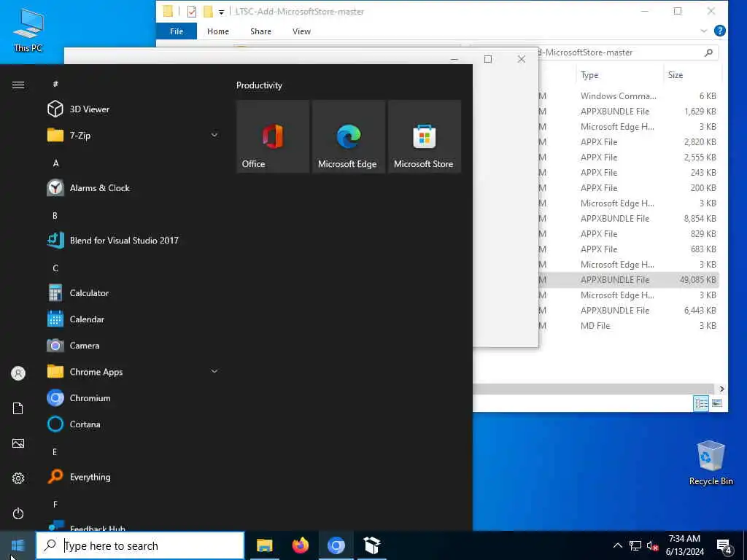Image resolution: width=747 pixels, height=560 pixels.
Task: Select the 6,443 KB APPXBUNDLE row
Action: [x=629, y=311]
